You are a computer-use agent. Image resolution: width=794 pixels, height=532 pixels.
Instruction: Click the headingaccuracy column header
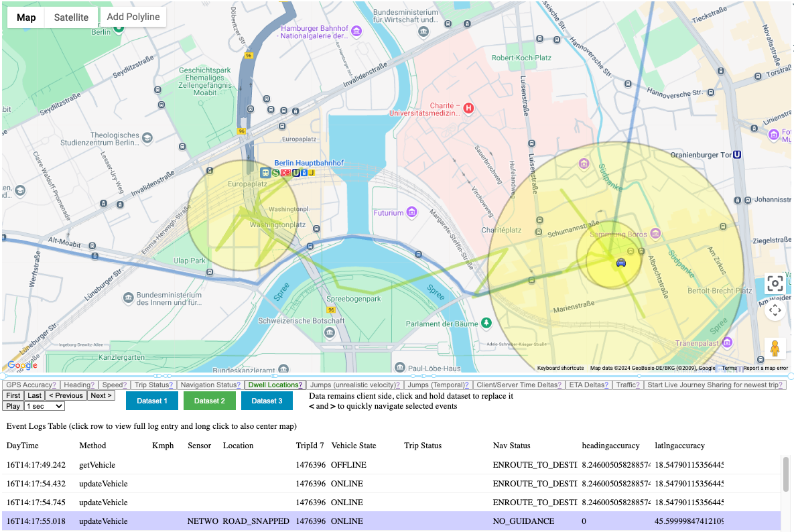[610, 446]
